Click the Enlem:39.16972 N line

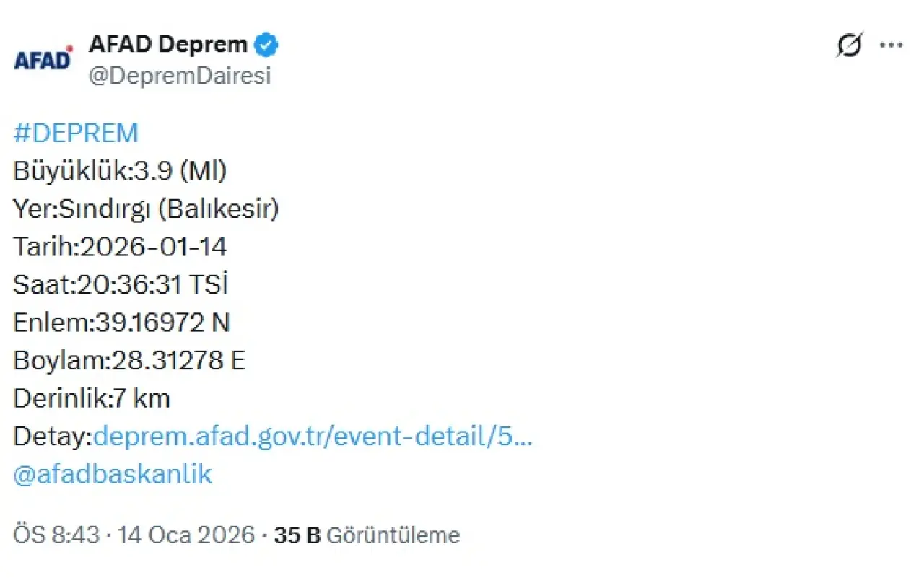pyautogui.click(x=121, y=323)
